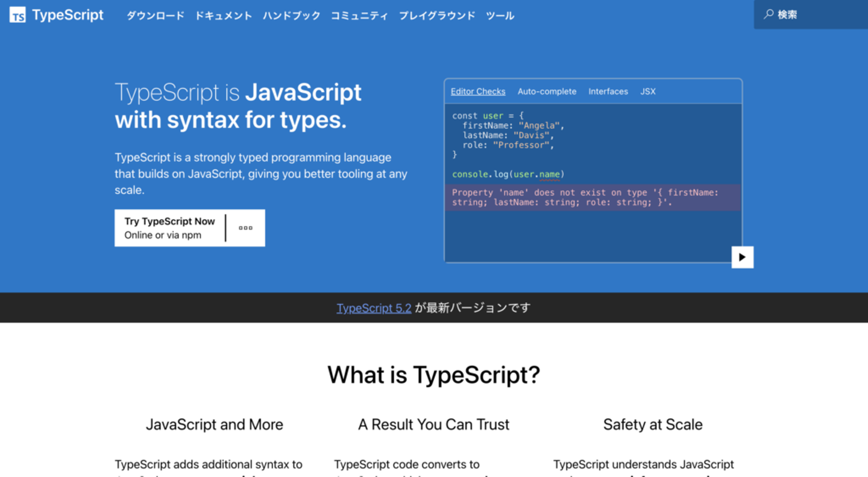
Task: Focus the 検索 search field
Action: tap(811, 14)
